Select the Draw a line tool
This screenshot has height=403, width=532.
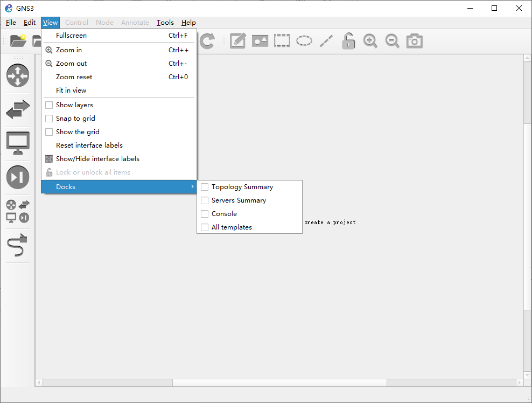[326, 41]
